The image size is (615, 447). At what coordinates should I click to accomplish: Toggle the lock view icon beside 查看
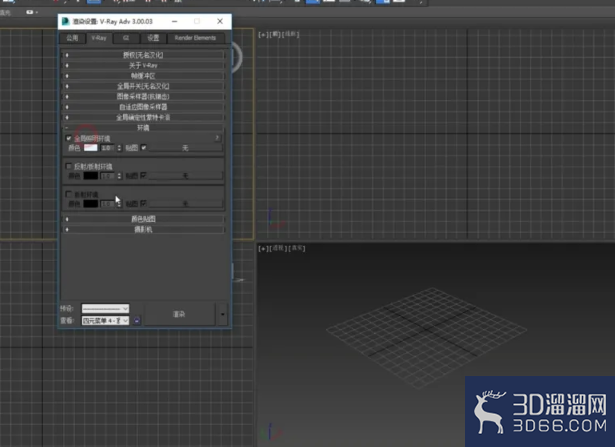(136, 321)
